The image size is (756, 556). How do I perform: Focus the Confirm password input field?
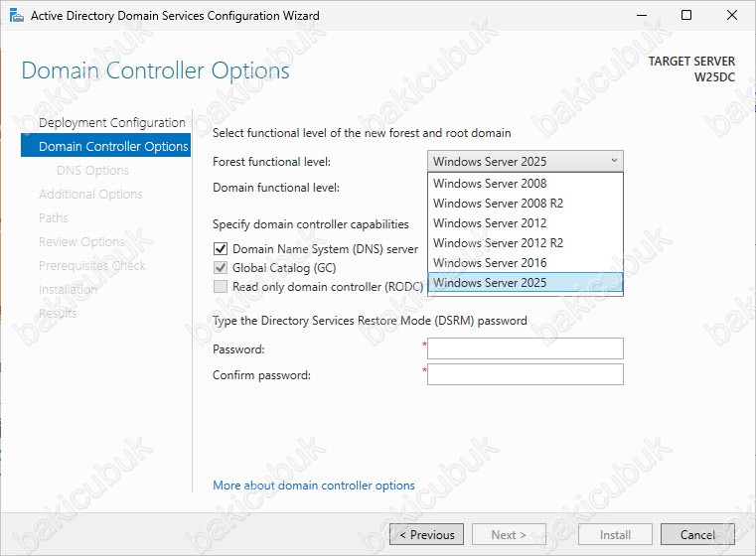(526, 374)
